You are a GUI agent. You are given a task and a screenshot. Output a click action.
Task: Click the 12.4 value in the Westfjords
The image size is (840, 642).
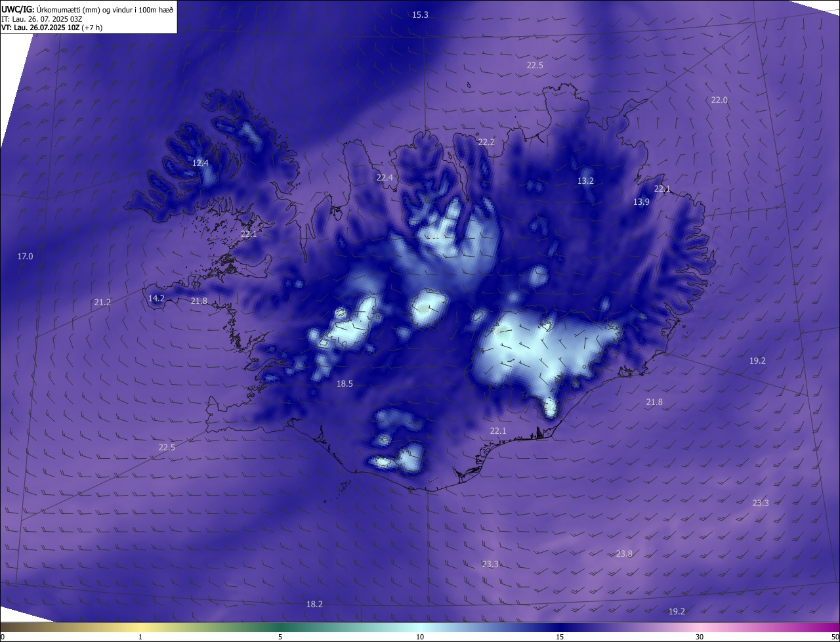pos(200,163)
